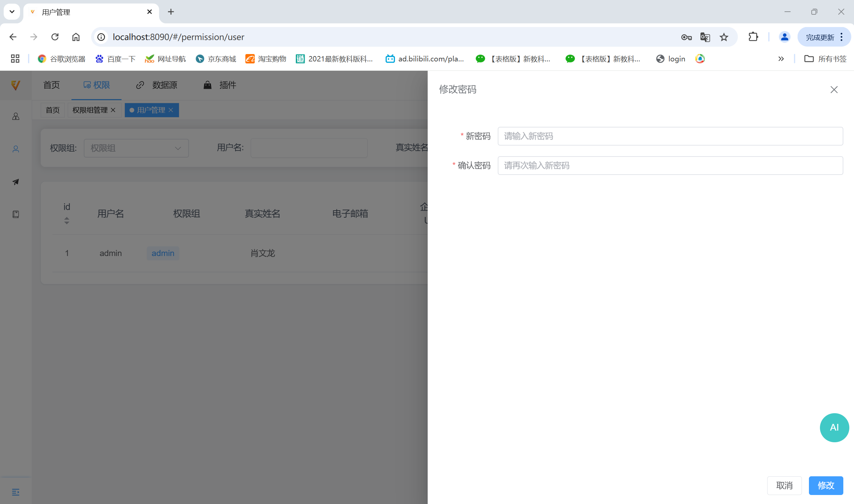Select the 权限 top menu

tap(96, 85)
